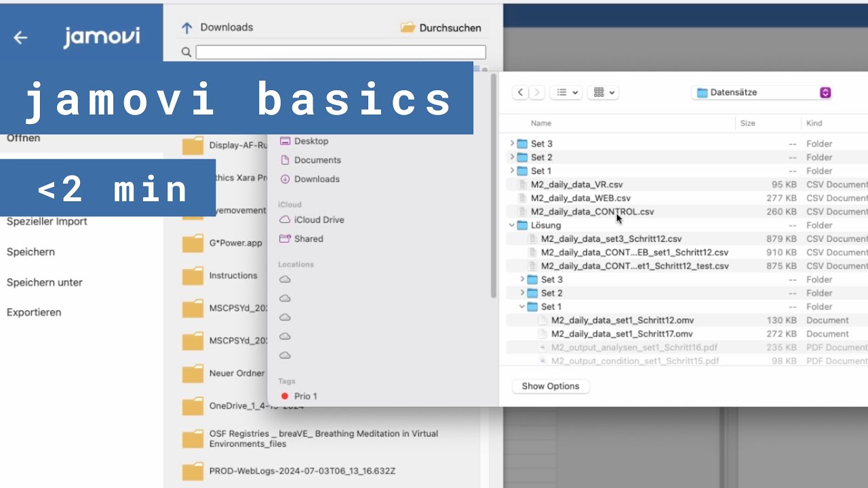
Task: Open Neuer Ordner folder icon
Action: 193,373
